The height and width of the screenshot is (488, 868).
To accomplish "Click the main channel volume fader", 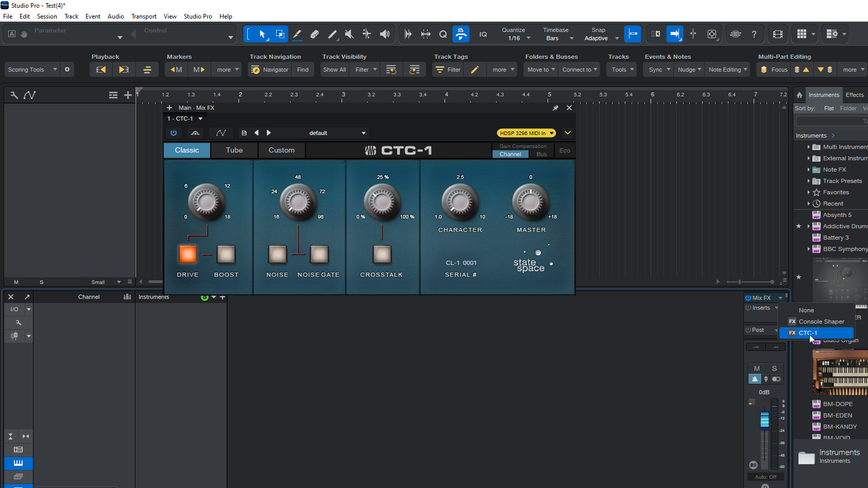I will [764, 419].
